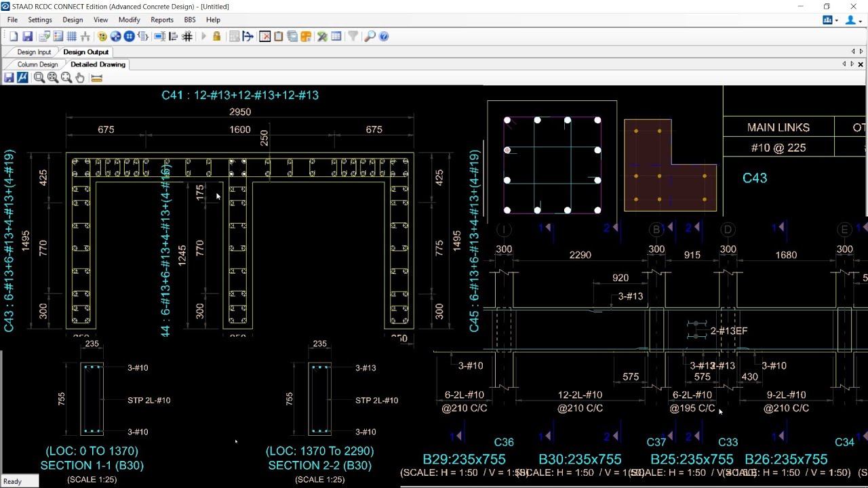
Task: Click the 'SECTION 1-1 (B30)' label
Action: pyautogui.click(x=92, y=466)
